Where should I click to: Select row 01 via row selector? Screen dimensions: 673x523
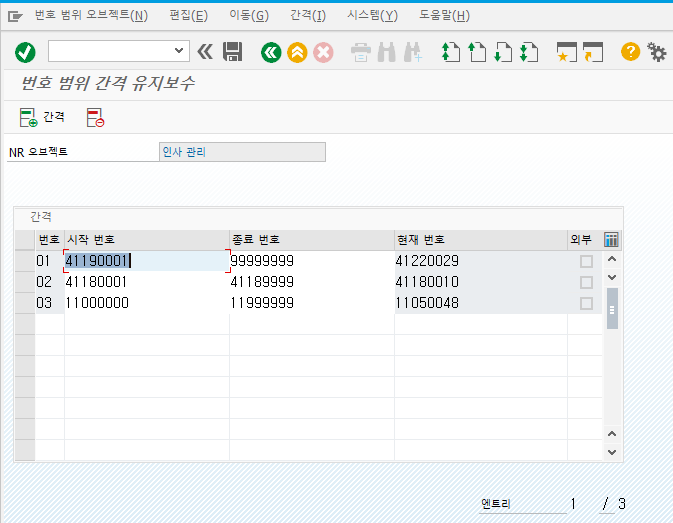click(x=25, y=261)
